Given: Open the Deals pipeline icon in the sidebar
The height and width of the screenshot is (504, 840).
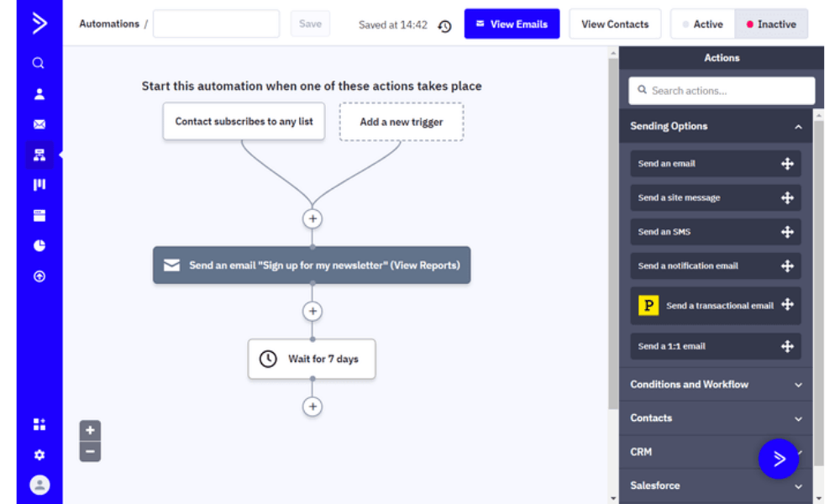Looking at the screenshot, I should tap(39, 185).
